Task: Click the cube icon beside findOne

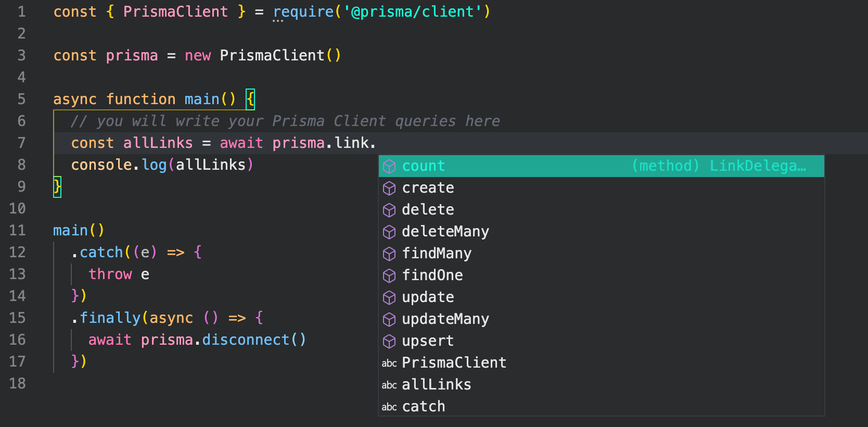Action: pyautogui.click(x=389, y=275)
